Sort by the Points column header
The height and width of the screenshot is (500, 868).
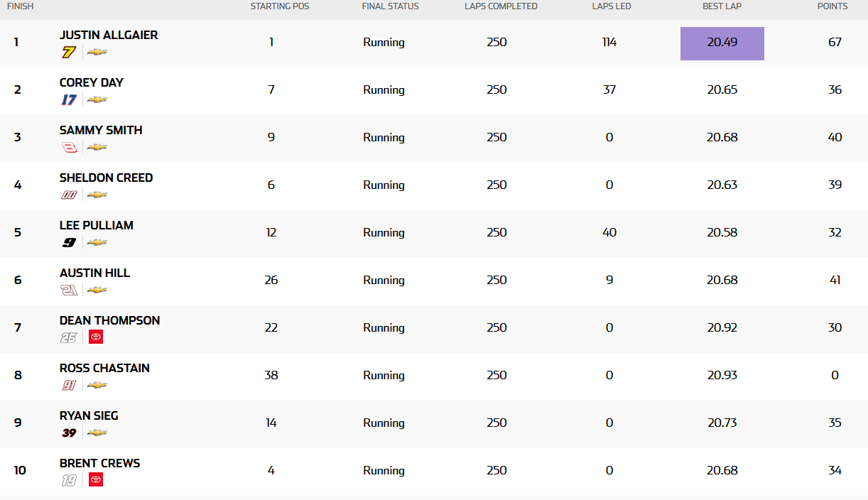832,6
